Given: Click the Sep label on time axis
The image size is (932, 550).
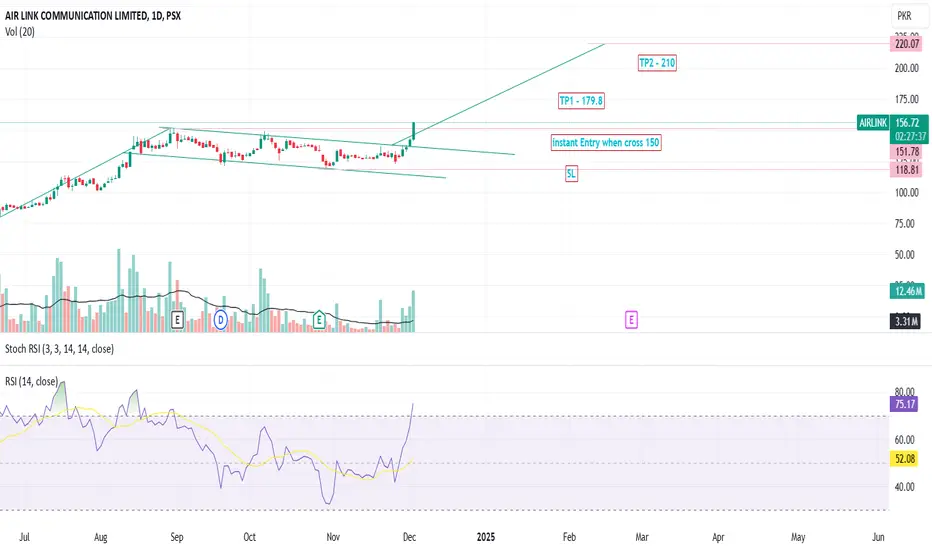Looking at the screenshot, I should [x=177, y=537].
